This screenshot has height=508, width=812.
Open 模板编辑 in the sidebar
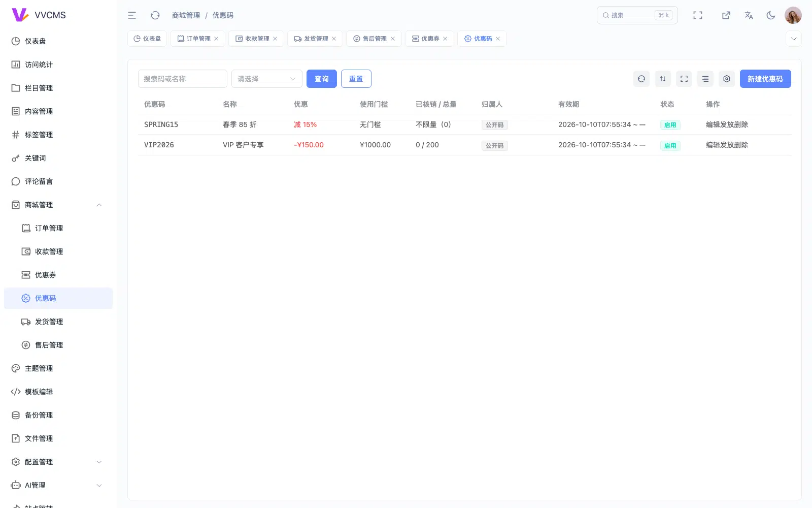tap(58, 392)
